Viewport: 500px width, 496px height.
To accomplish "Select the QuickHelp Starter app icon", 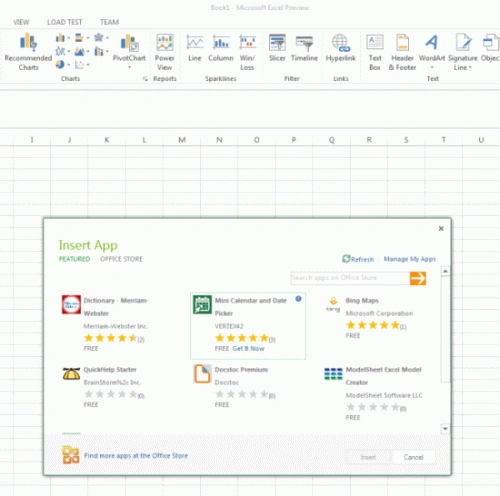I will pos(71,374).
